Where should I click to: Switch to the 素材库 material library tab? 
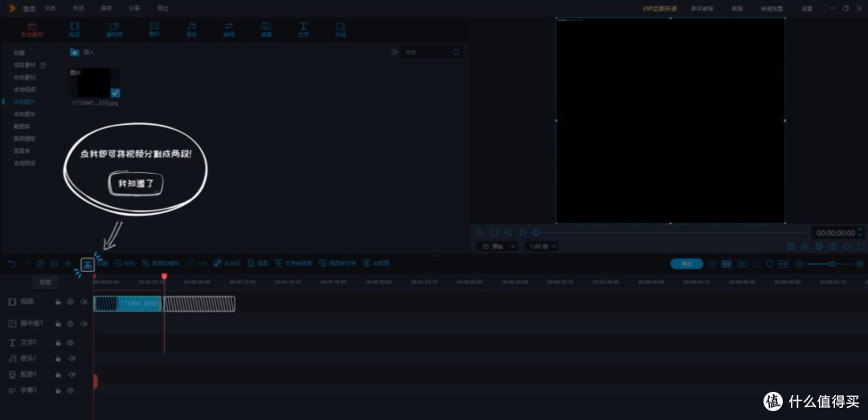pyautogui.click(x=115, y=29)
